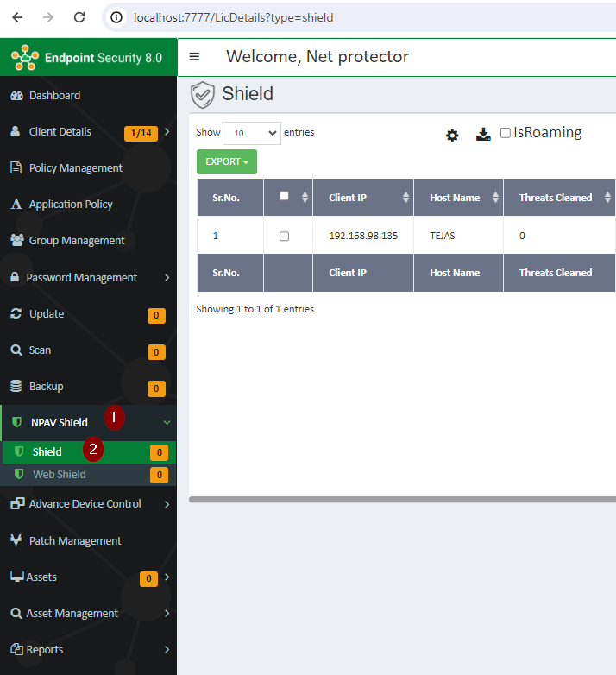Click the Scan count badge
Screen dimensions: 616x675
pos(156,352)
